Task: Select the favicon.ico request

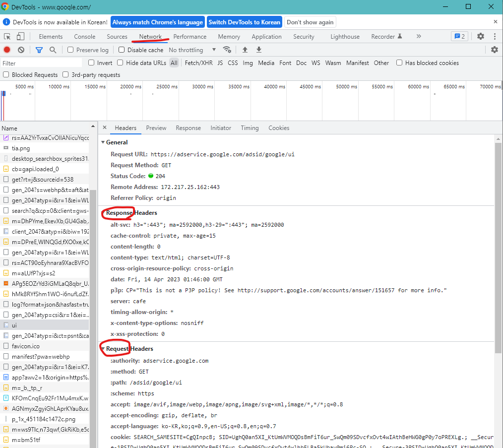Action: click(x=45, y=346)
